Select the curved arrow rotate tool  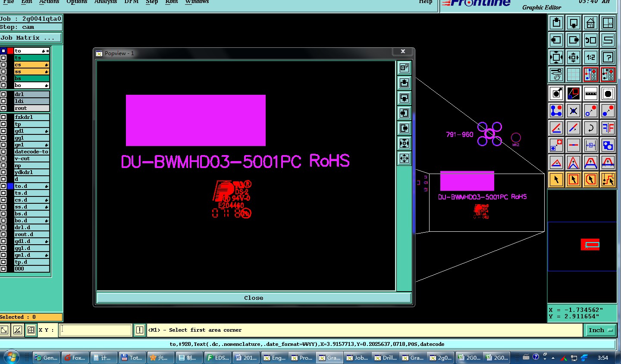click(x=591, y=128)
